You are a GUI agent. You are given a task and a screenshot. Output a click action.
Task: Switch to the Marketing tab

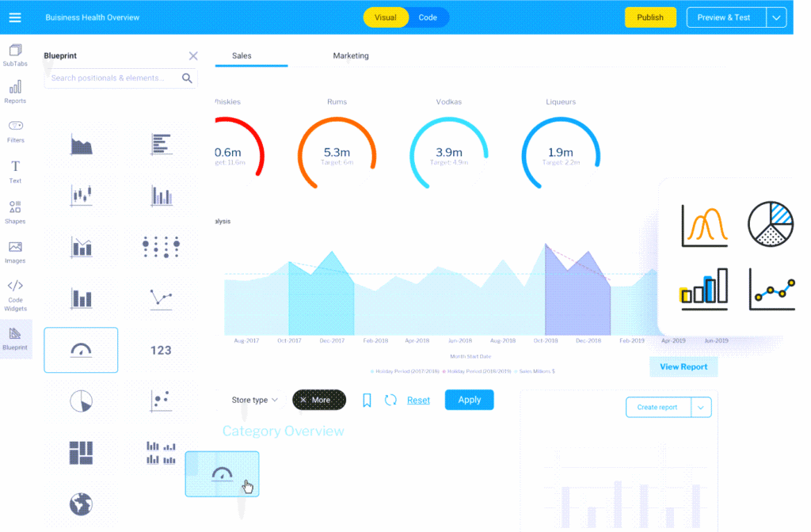pyautogui.click(x=351, y=56)
